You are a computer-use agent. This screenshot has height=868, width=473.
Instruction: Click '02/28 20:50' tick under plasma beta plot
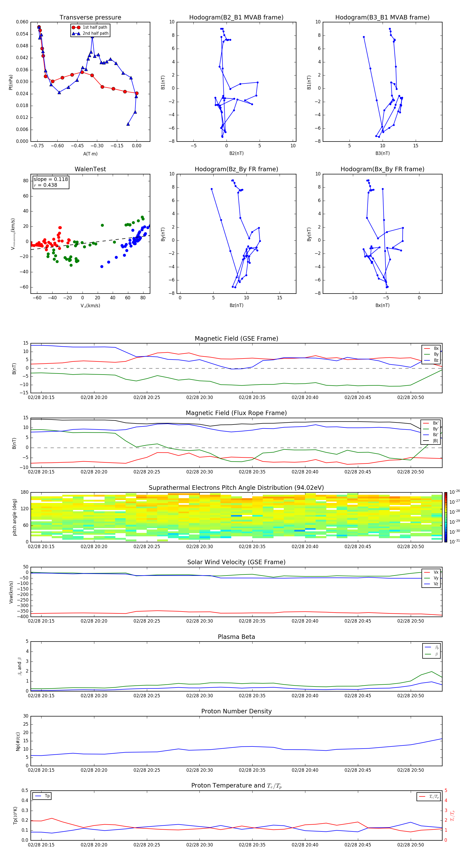[410, 695]
